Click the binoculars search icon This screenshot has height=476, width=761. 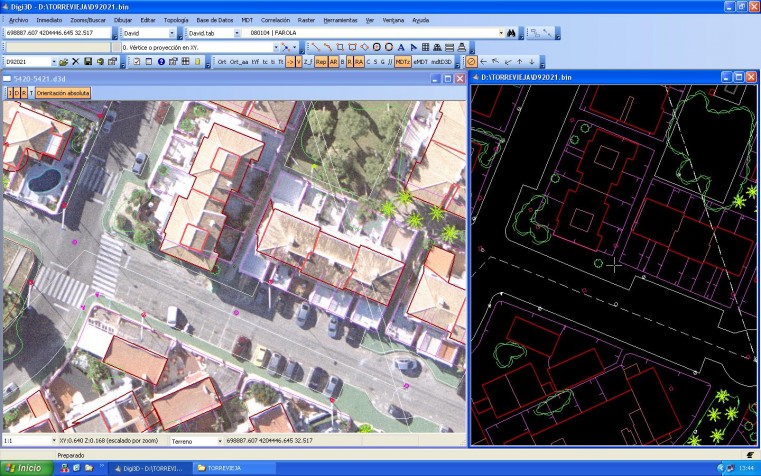coord(510,33)
